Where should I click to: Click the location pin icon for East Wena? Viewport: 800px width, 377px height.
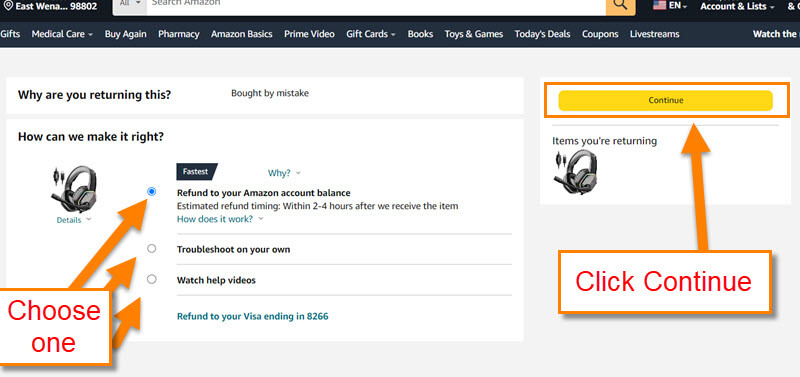coord(8,6)
